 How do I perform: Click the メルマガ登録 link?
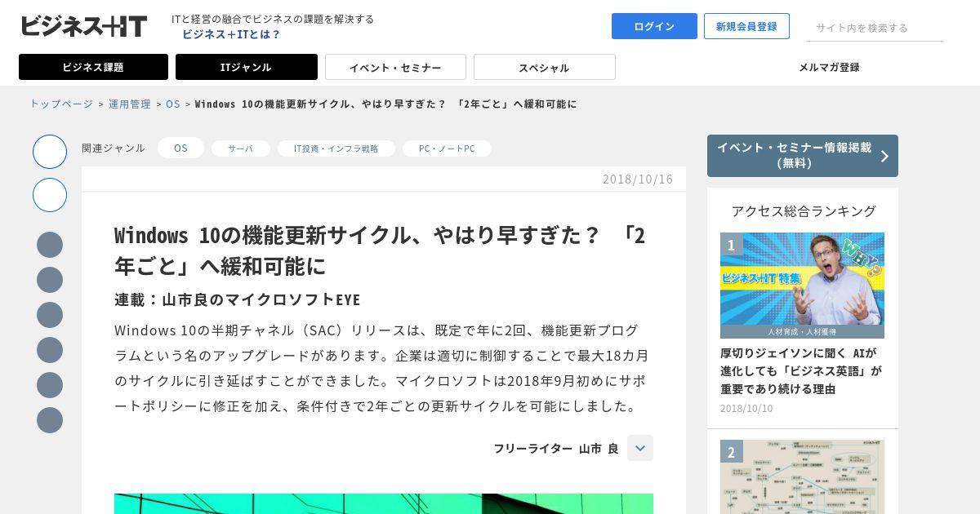pos(829,67)
